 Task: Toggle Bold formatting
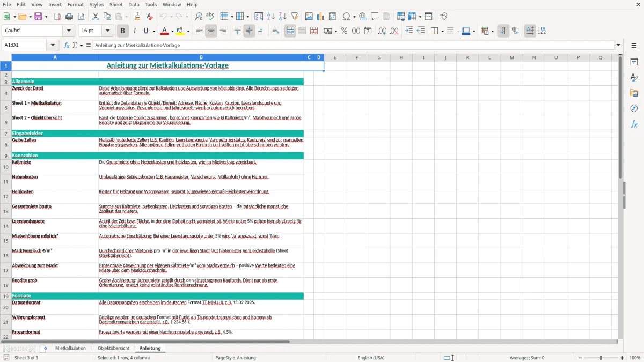[x=123, y=31]
